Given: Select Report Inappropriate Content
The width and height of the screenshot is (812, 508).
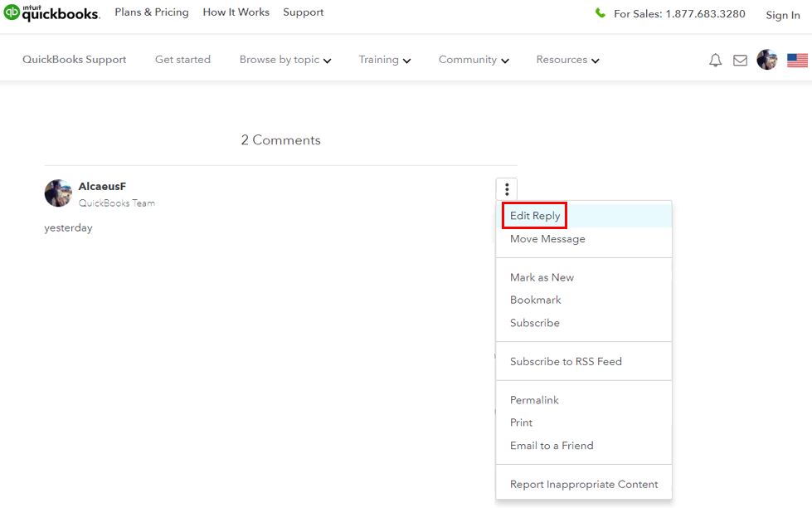Looking at the screenshot, I should tap(584, 484).
